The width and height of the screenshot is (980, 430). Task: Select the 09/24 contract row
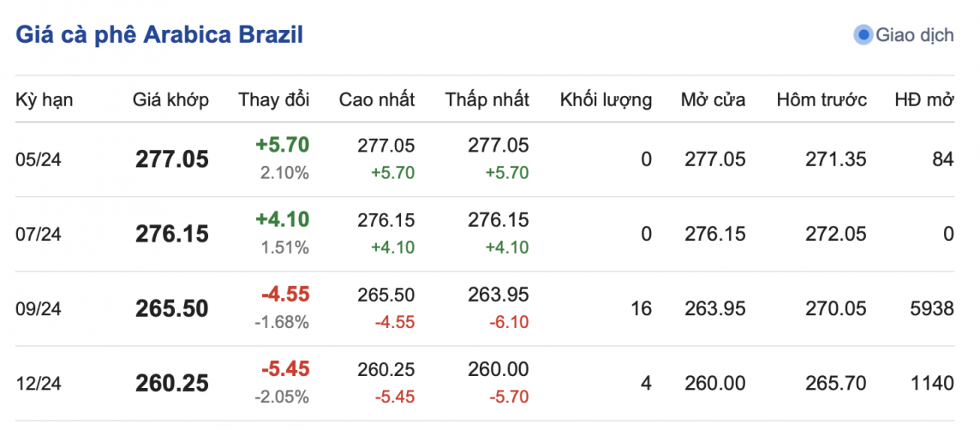pos(39,308)
